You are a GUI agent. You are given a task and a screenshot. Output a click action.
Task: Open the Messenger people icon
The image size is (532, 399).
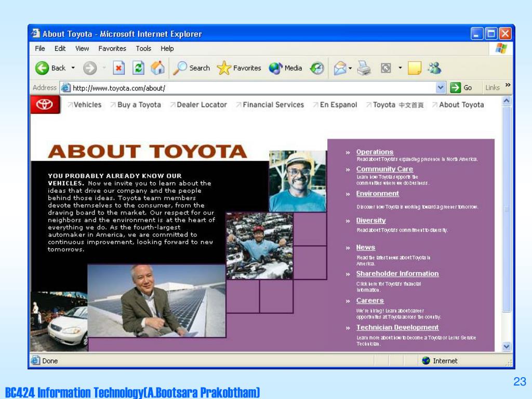pos(434,68)
